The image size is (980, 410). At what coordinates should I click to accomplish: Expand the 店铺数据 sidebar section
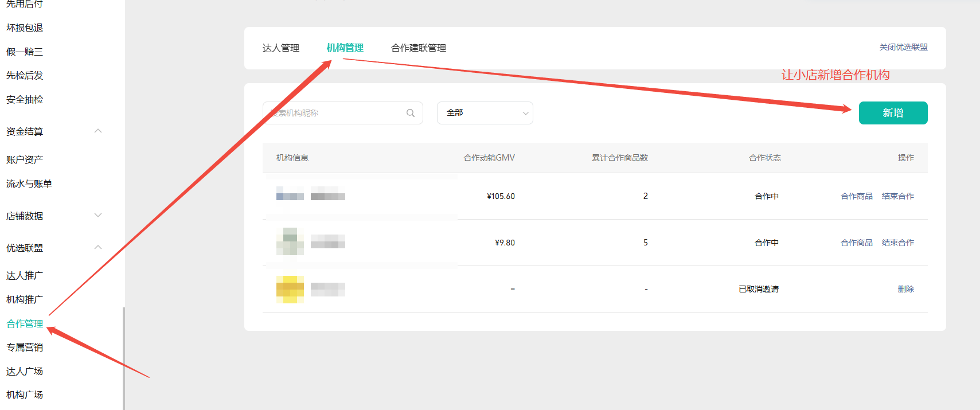[98, 216]
